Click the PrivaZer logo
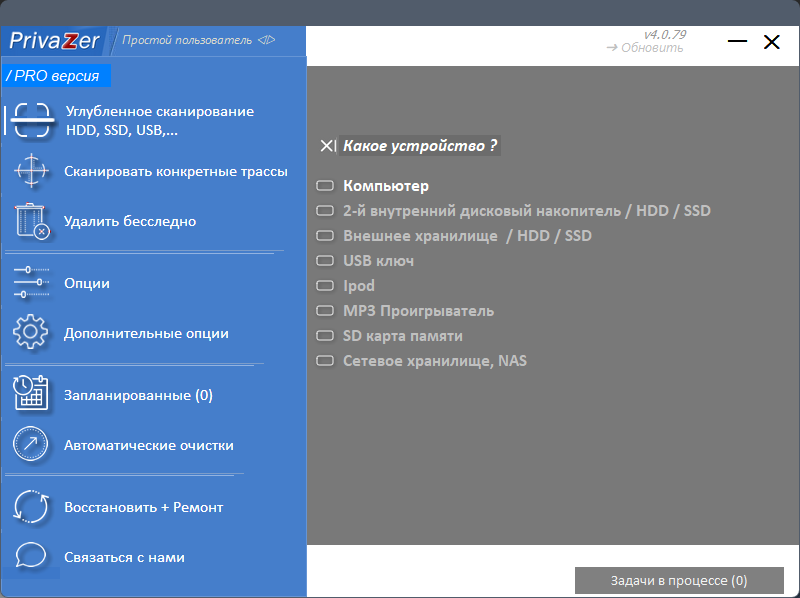Viewport: 800px width, 598px height. [54, 41]
